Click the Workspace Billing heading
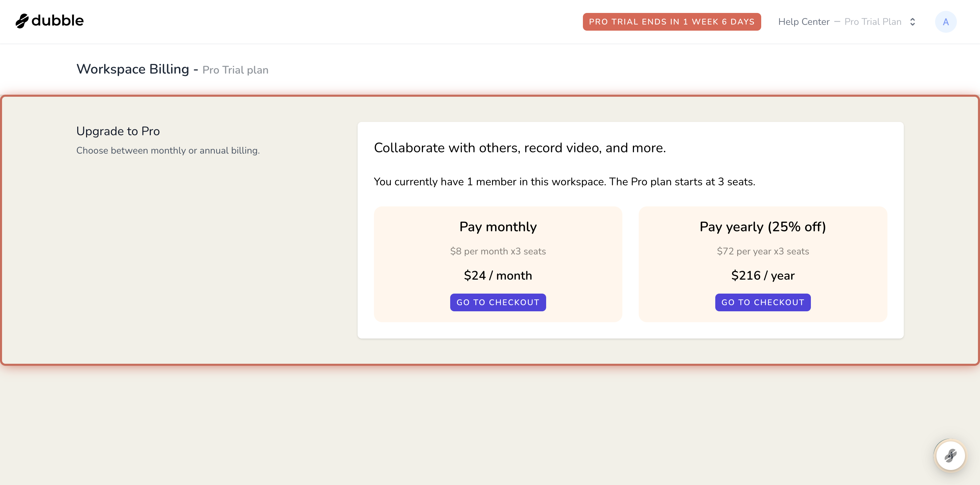Screen dimensions: 980x485 point(132,69)
